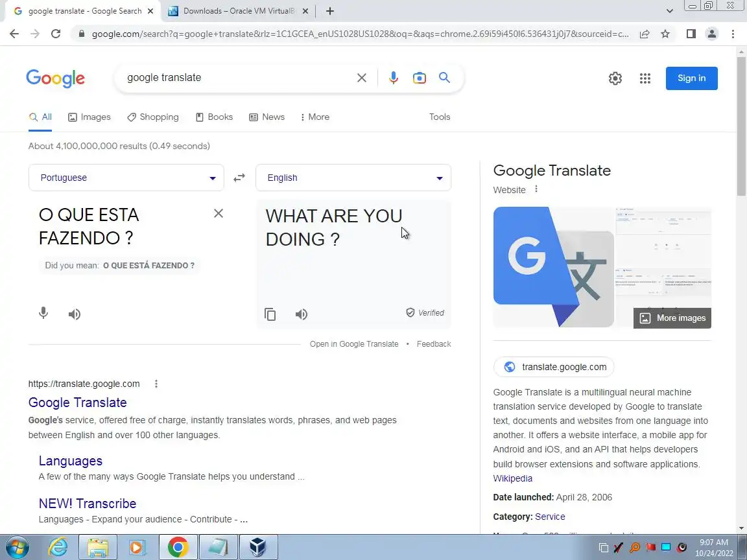Open Windows Media Player from taskbar
The height and width of the screenshot is (560, 747).
click(137, 547)
